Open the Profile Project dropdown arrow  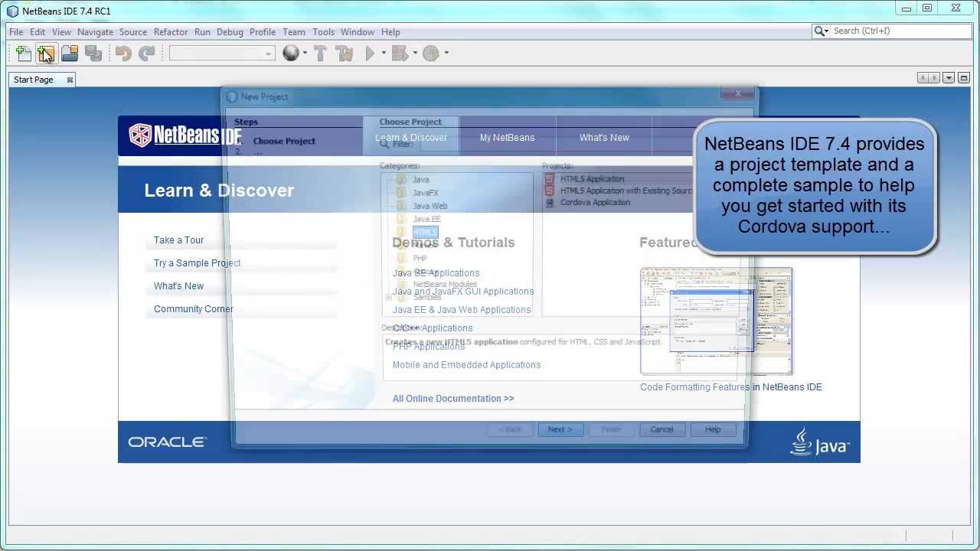(446, 54)
